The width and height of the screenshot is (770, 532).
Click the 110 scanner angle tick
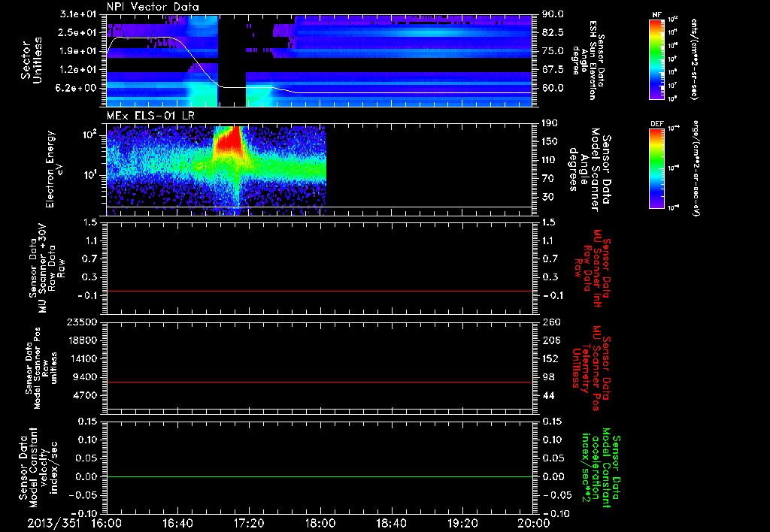point(550,160)
